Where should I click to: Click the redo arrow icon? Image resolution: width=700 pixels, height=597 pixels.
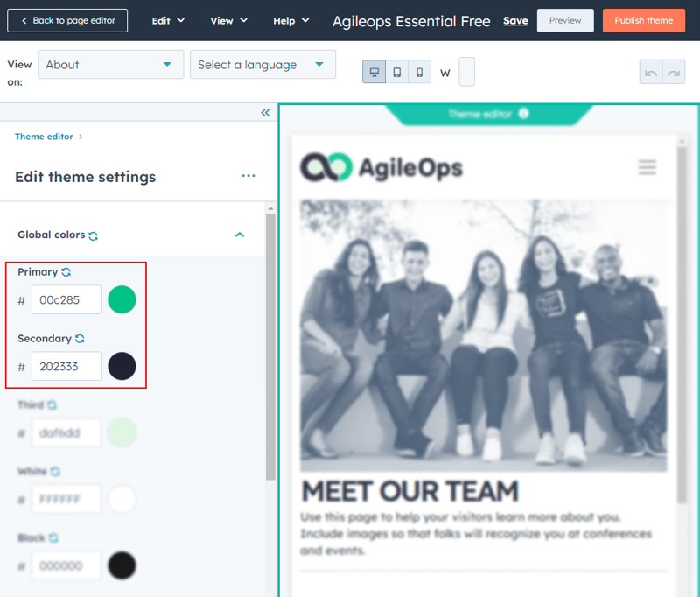click(674, 73)
